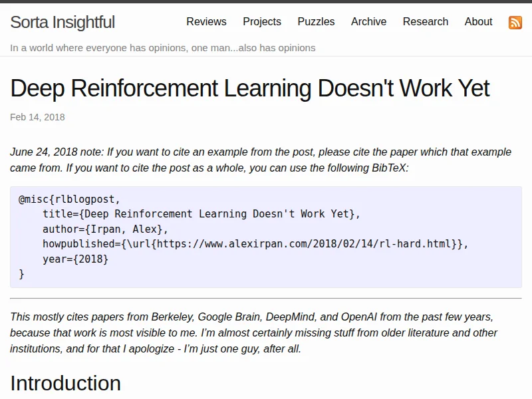Click the @misc{rlblogpost line in code block

pos(70,199)
